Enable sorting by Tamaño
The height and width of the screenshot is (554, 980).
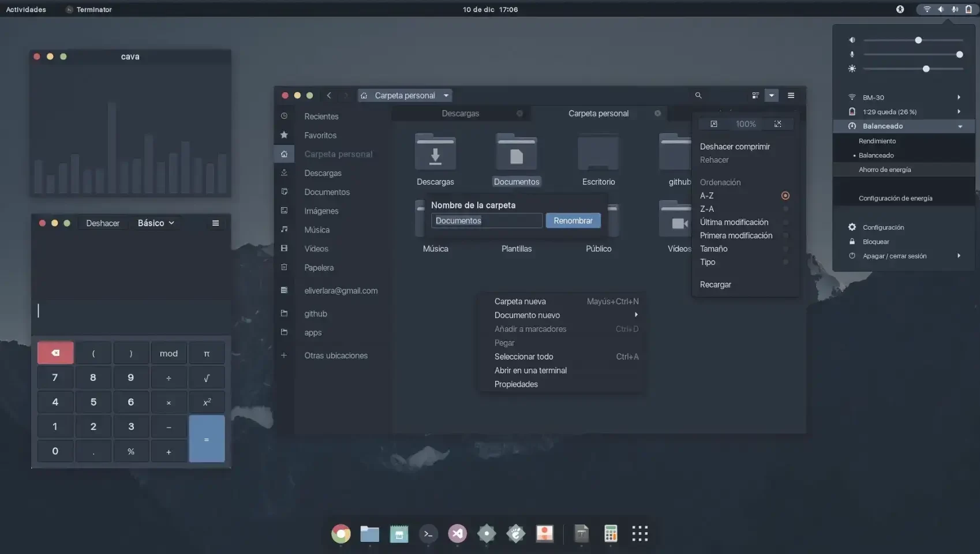click(714, 249)
